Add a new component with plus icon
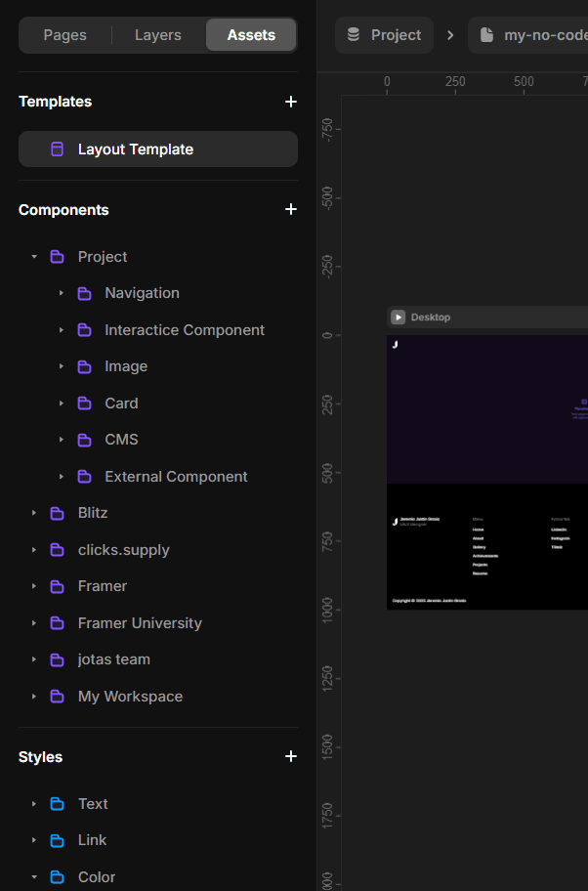The height and width of the screenshot is (891, 588). pos(291,210)
